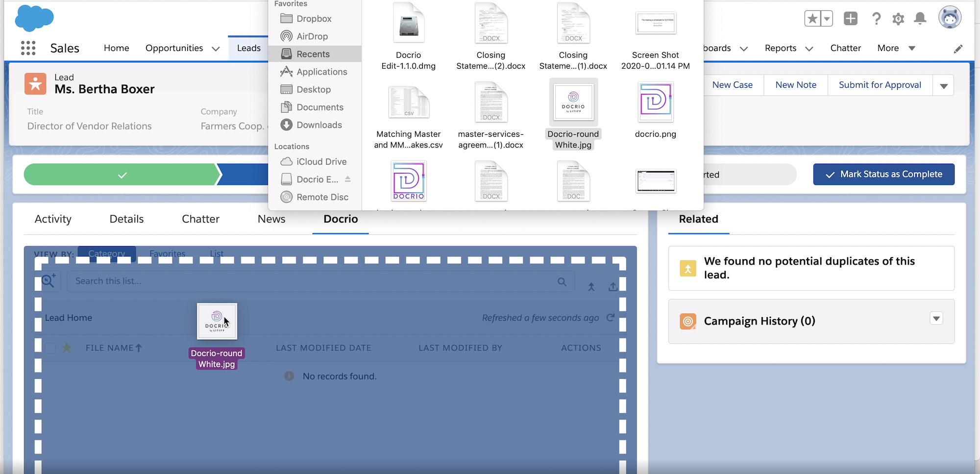Image resolution: width=980 pixels, height=474 pixels.
Task: Select all files with the header checkbox
Action: [x=50, y=348]
